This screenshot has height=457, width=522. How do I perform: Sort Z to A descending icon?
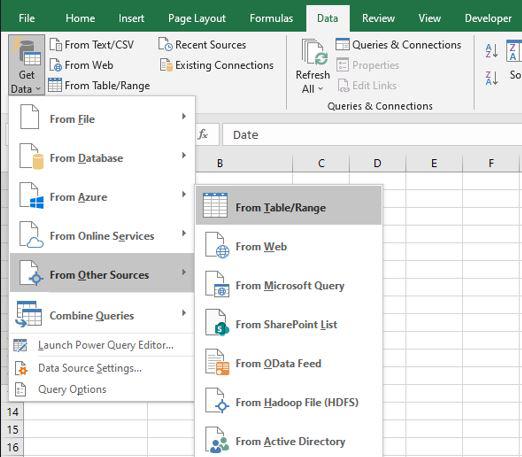[492, 78]
